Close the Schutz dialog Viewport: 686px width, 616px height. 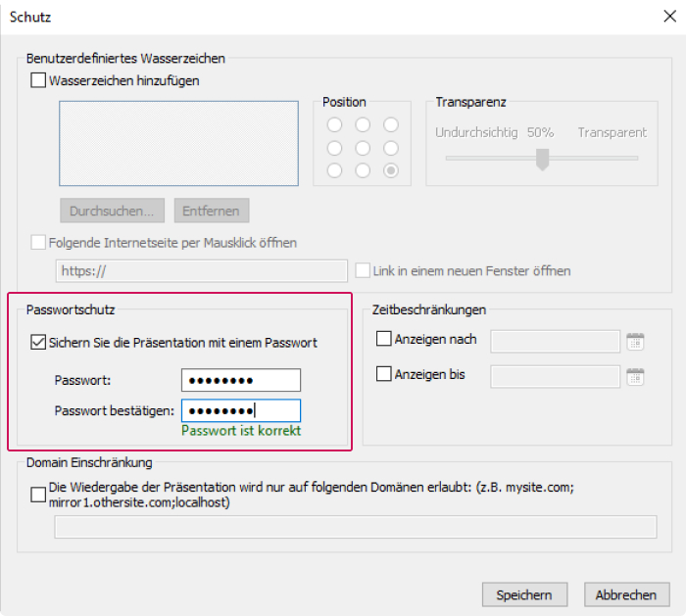669,17
